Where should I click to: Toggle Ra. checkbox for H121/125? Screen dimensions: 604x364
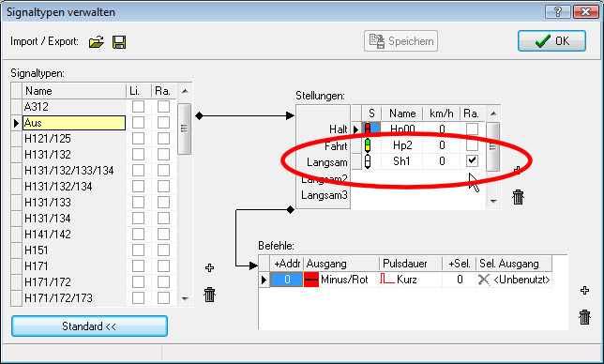tap(163, 139)
